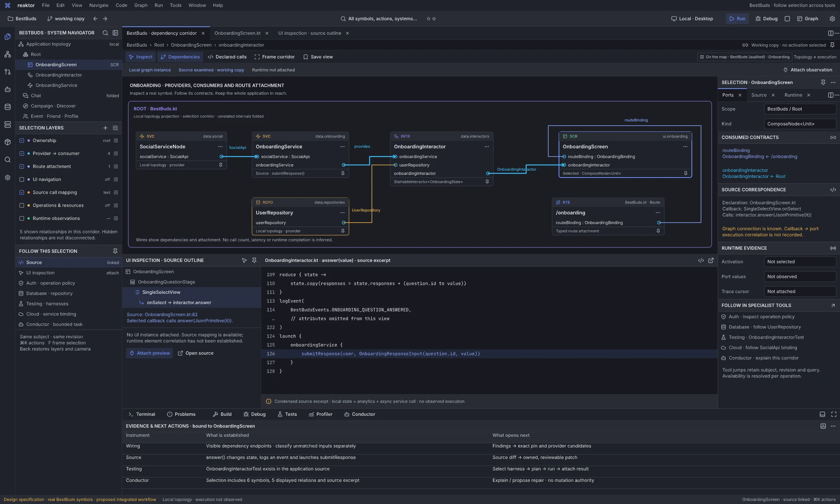
Task: Open the working copy branch selector
Action: pos(66,19)
